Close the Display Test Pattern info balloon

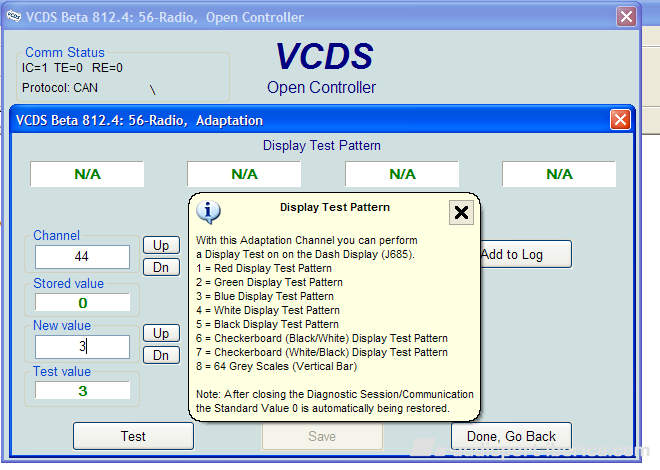(x=461, y=212)
